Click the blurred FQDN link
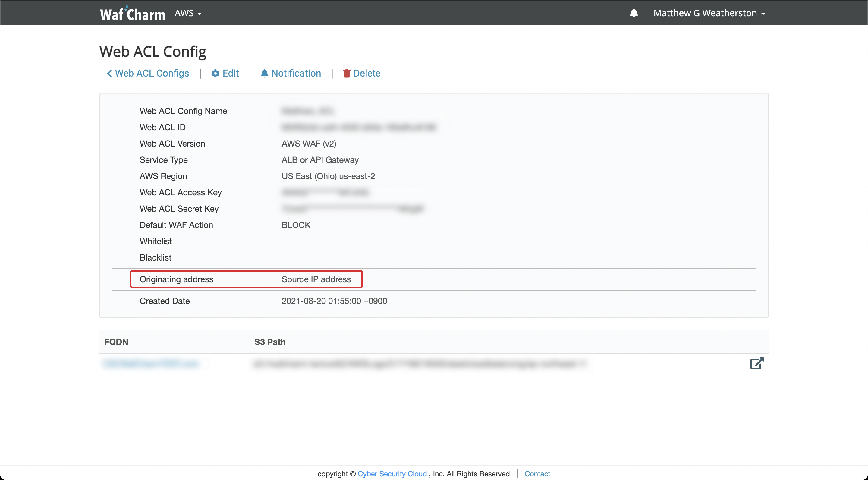868x480 pixels. pyautogui.click(x=151, y=363)
